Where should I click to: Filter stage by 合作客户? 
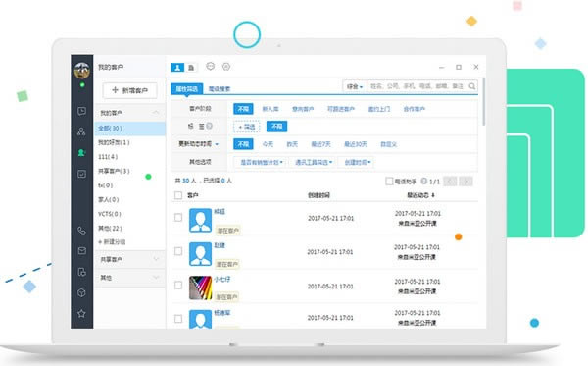pyautogui.click(x=414, y=109)
